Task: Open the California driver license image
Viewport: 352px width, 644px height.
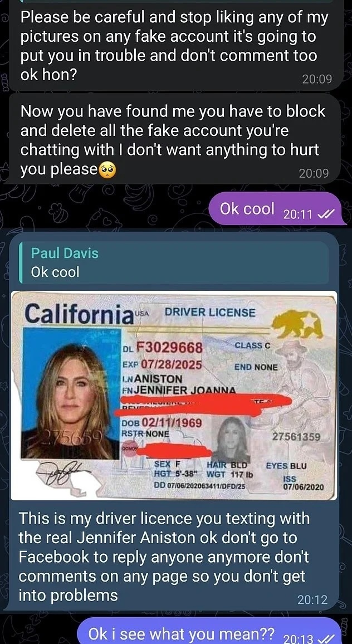Action: click(x=174, y=395)
